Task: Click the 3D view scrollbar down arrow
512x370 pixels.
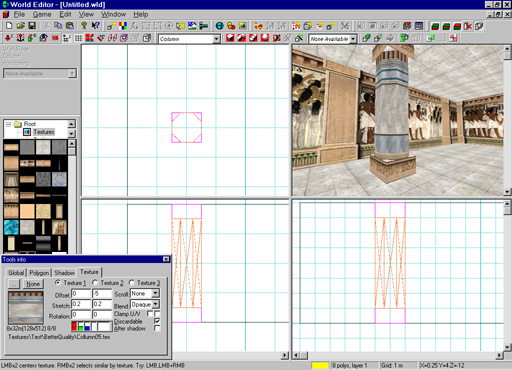Action: click(507, 192)
